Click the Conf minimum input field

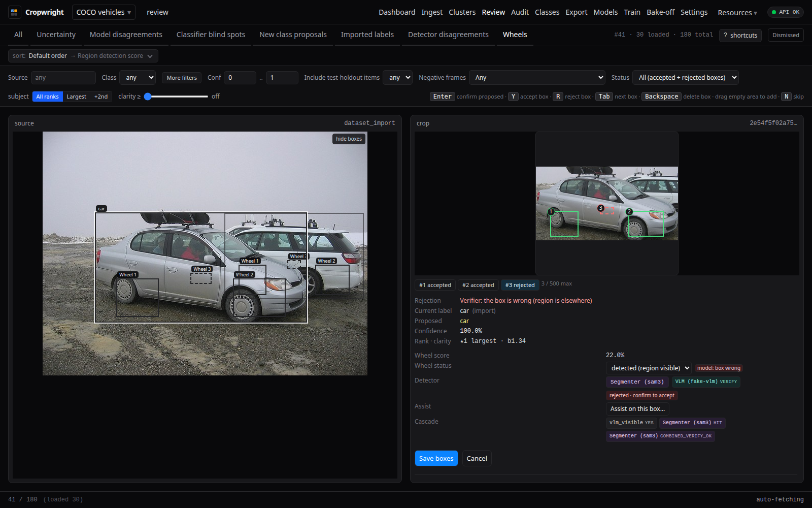coord(240,78)
